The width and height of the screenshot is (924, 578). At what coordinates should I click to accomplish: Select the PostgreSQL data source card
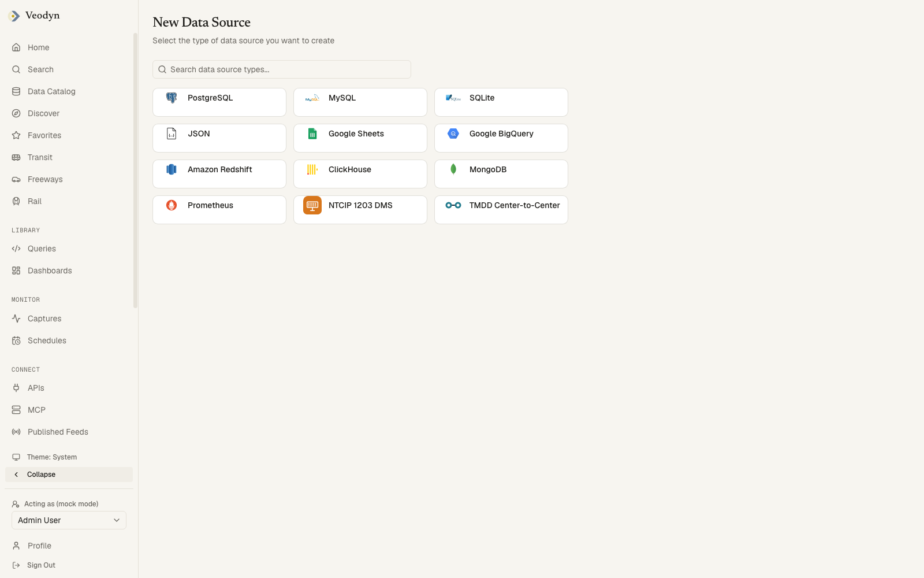click(219, 102)
